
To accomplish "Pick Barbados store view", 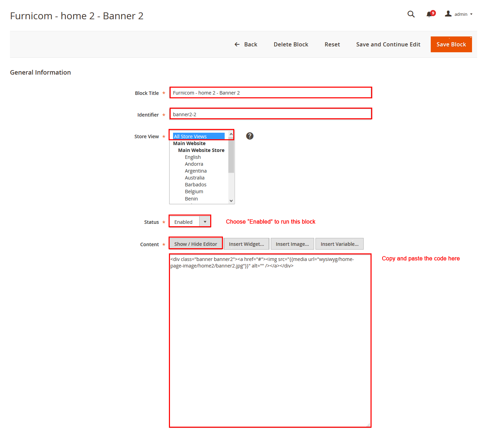I will coord(196,185).
